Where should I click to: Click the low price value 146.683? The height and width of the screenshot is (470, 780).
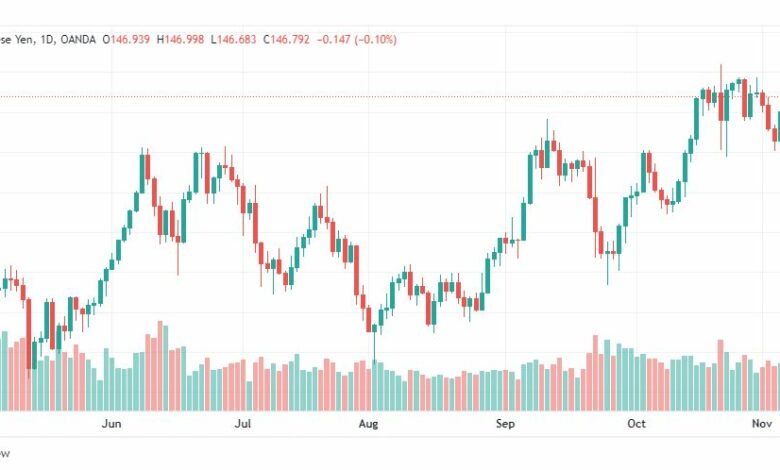pos(237,39)
